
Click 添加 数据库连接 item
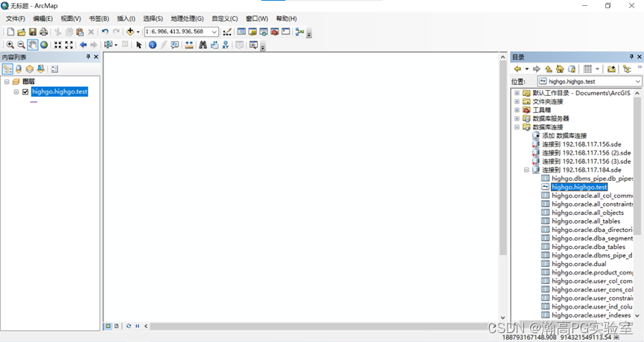coord(564,136)
